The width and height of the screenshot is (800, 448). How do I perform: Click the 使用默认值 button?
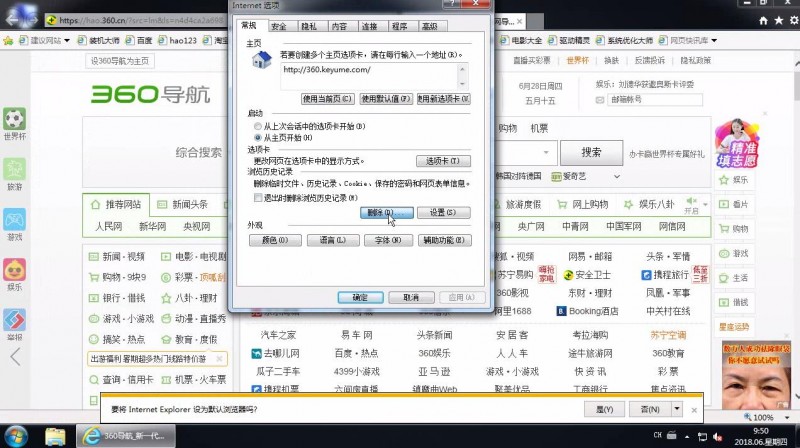[386, 98]
